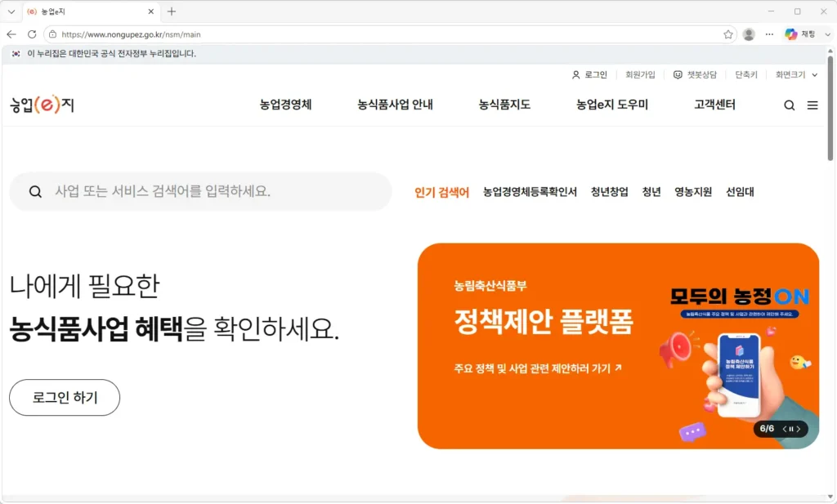Reload the page with the refresh icon
Screen dimensions: 837x504
(x=32, y=34)
